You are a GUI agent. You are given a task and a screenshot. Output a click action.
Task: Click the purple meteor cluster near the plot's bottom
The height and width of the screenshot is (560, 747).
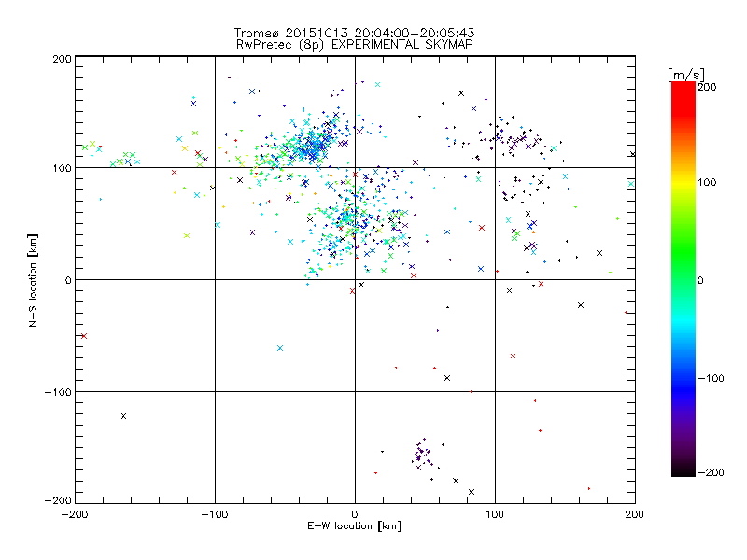[x=422, y=454]
